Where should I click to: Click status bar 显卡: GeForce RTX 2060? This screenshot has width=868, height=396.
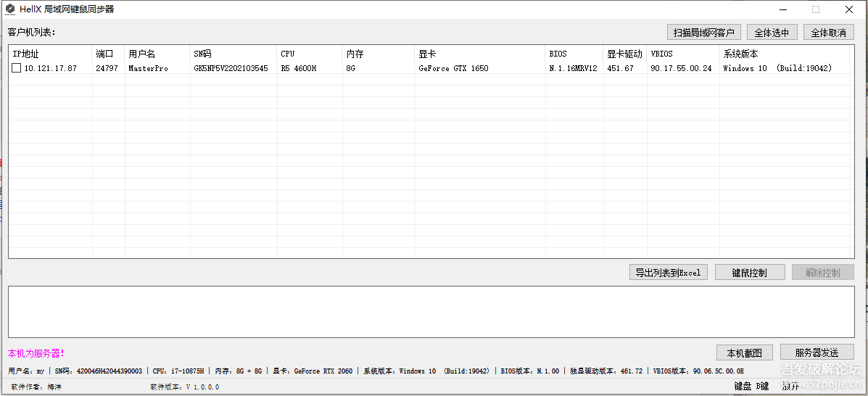point(313,371)
